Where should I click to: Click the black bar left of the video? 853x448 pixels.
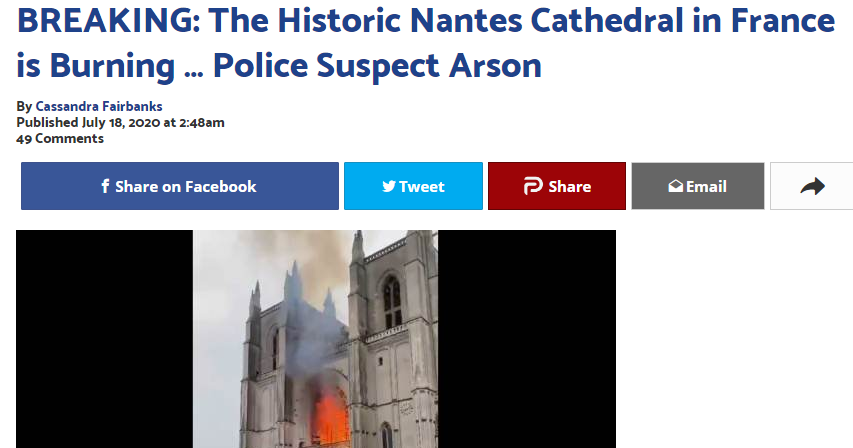[x=104, y=339]
